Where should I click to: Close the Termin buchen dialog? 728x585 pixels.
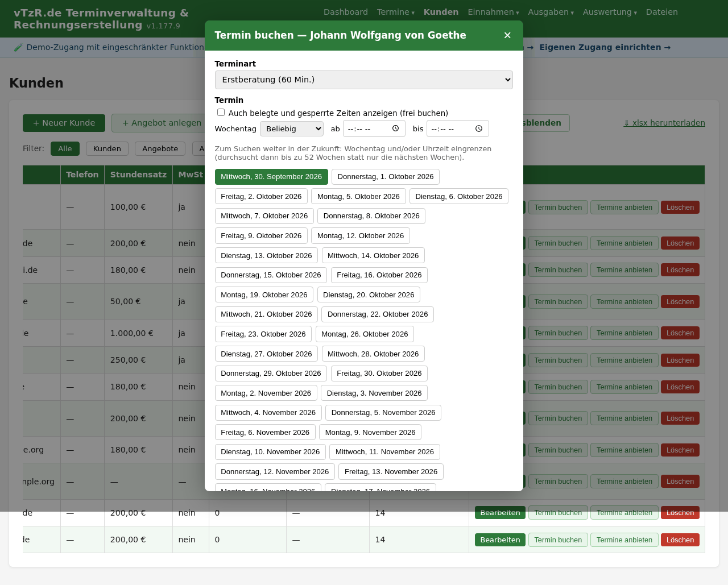[x=507, y=35]
